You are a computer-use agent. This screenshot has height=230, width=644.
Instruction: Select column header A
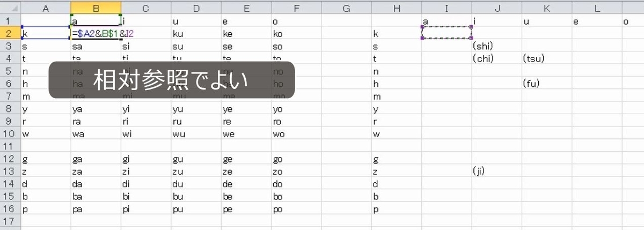click(46, 8)
